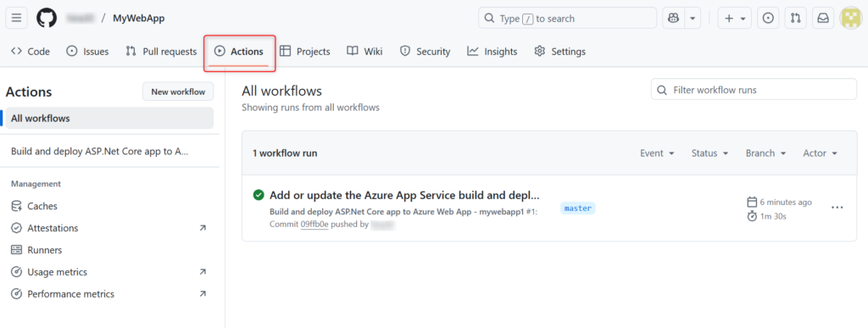The width and height of the screenshot is (868, 328).
Task: Click the Filter workflow runs field
Action: (754, 90)
